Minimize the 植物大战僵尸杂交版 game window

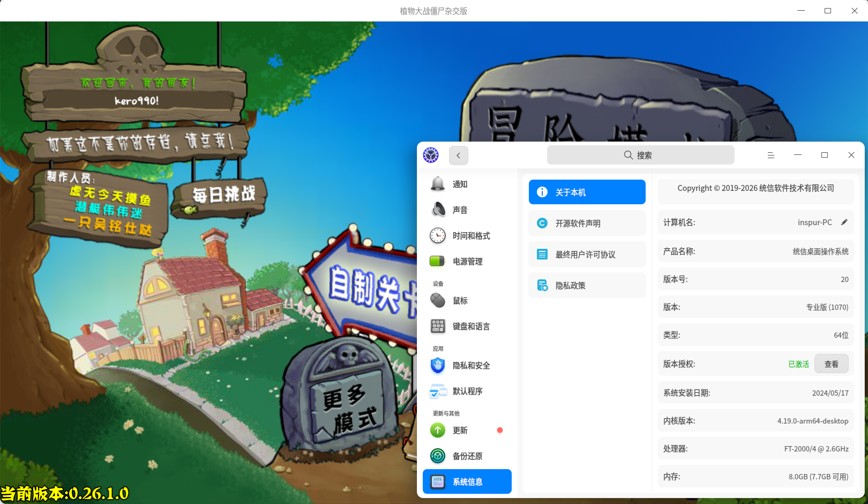pos(801,11)
